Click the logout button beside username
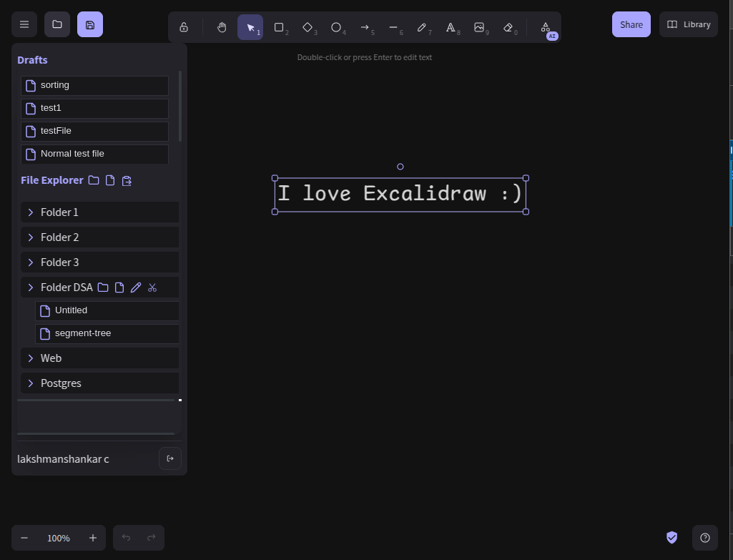733x560 pixels. [170, 458]
